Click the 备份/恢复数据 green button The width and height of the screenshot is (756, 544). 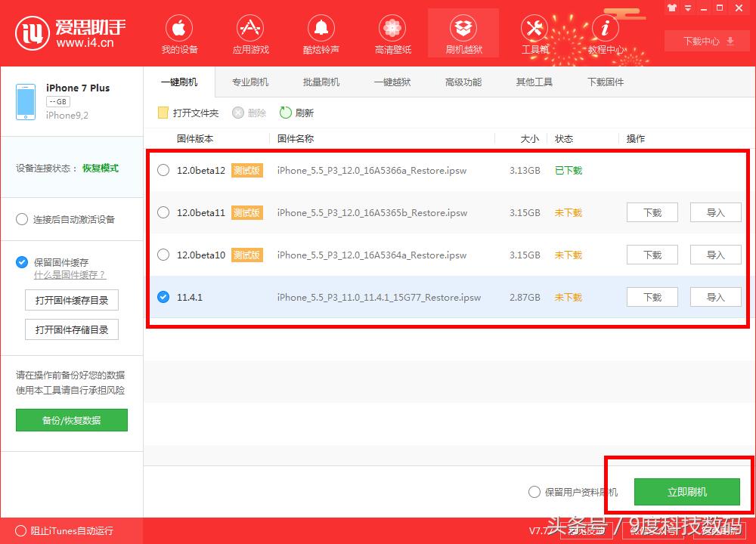71,420
